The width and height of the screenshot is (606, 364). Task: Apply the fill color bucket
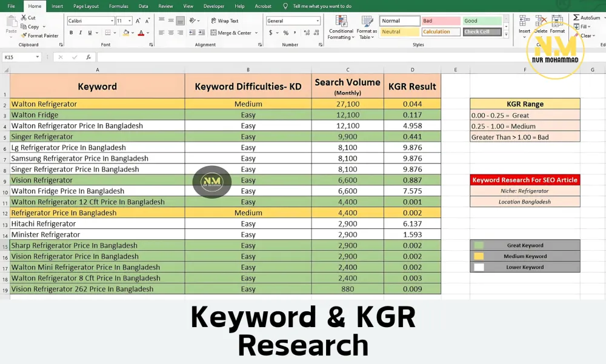pos(125,33)
